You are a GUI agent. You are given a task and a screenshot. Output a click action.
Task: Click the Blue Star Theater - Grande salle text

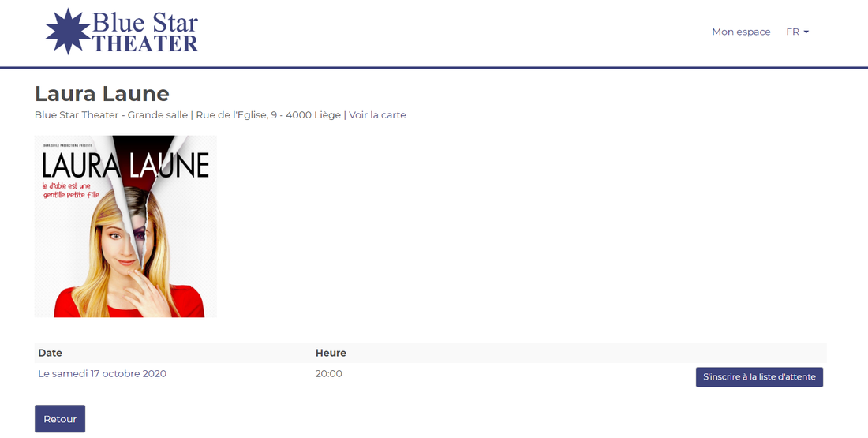pyautogui.click(x=111, y=115)
